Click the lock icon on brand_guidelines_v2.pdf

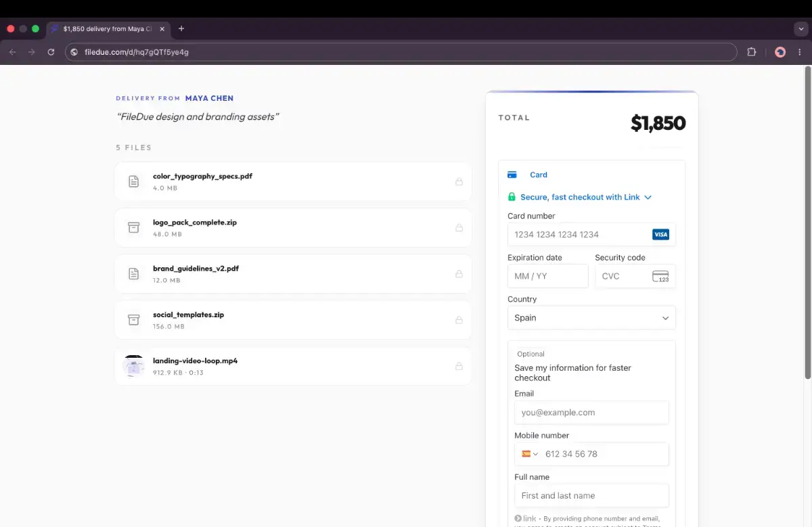click(459, 274)
